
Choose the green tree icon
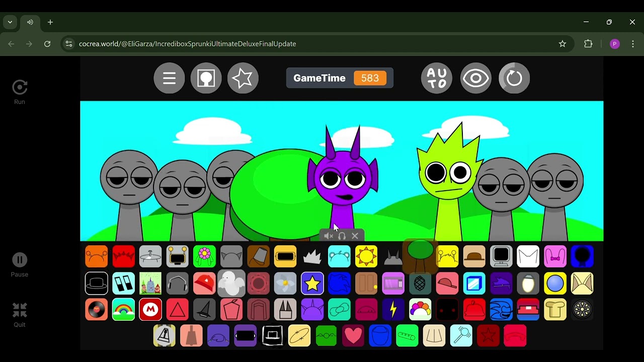tap(420, 255)
